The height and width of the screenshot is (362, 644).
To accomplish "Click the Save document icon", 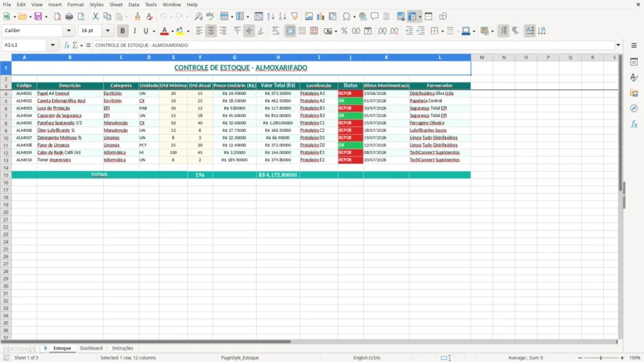I will [x=38, y=16].
